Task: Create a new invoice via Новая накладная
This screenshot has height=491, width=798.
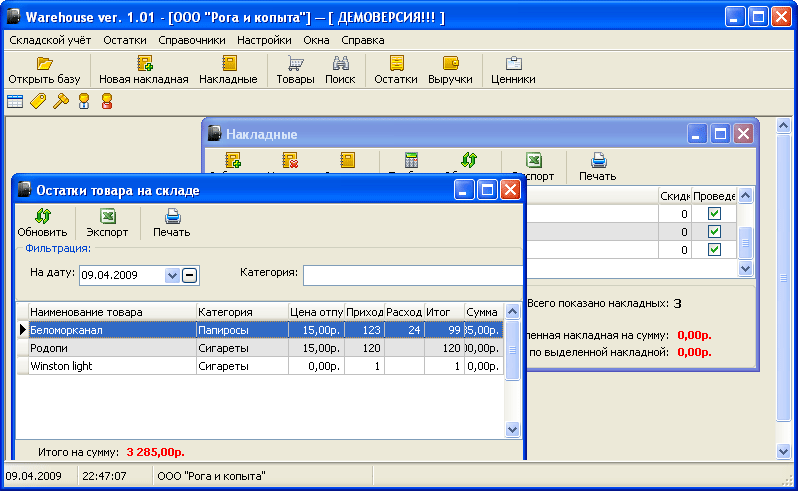Action: 144,70
